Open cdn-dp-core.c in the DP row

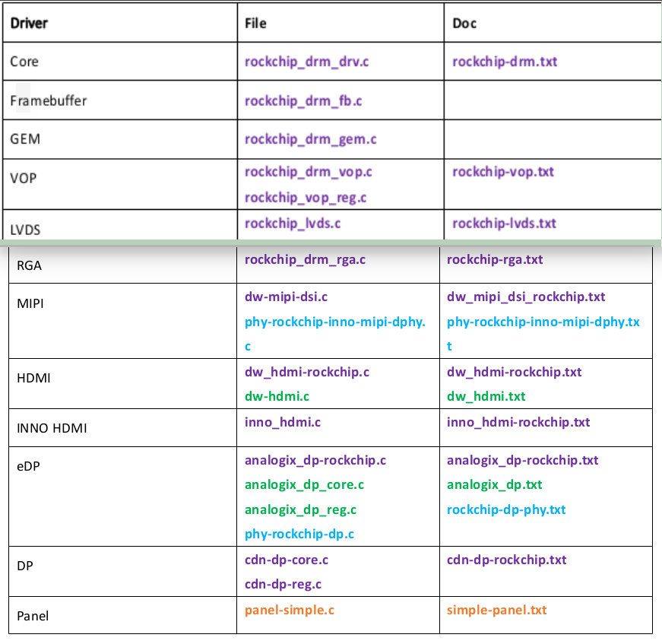tap(287, 560)
